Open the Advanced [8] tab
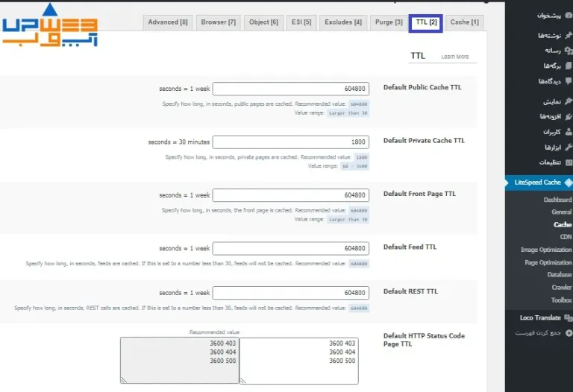The height and width of the screenshot is (392, 573). (168, 22)
